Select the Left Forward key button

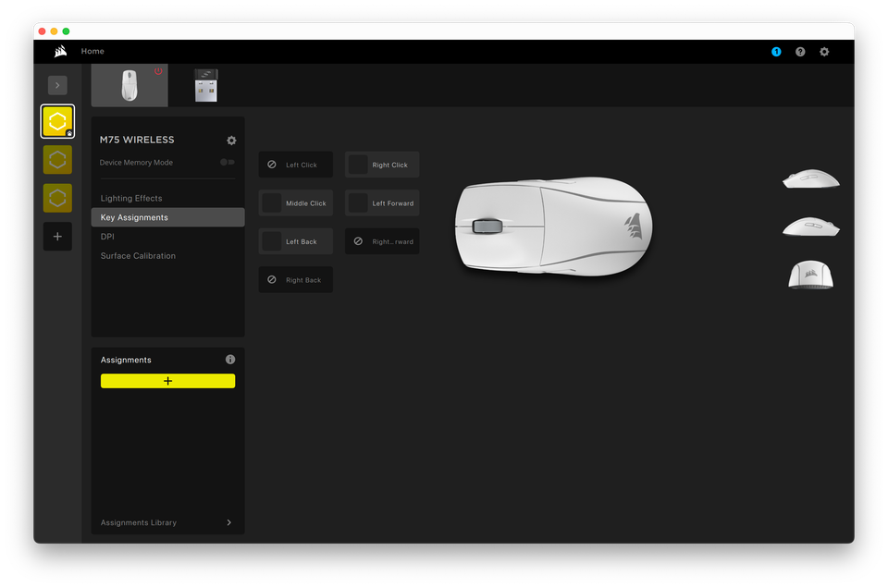click(x=382, y=203)
